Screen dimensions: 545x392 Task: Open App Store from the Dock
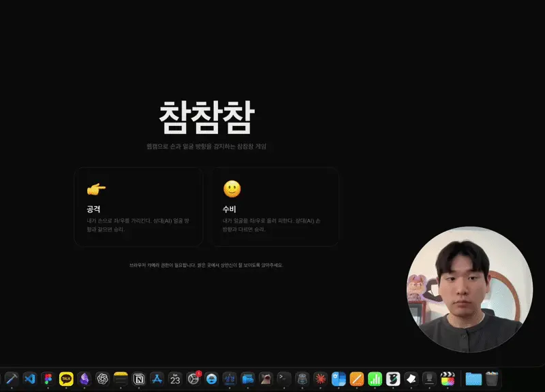157,379
